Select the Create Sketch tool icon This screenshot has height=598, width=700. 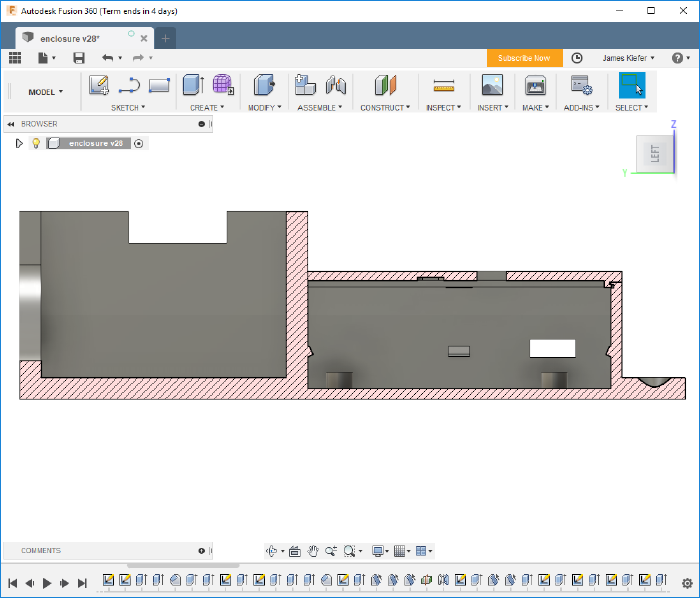tap(99, 85)
